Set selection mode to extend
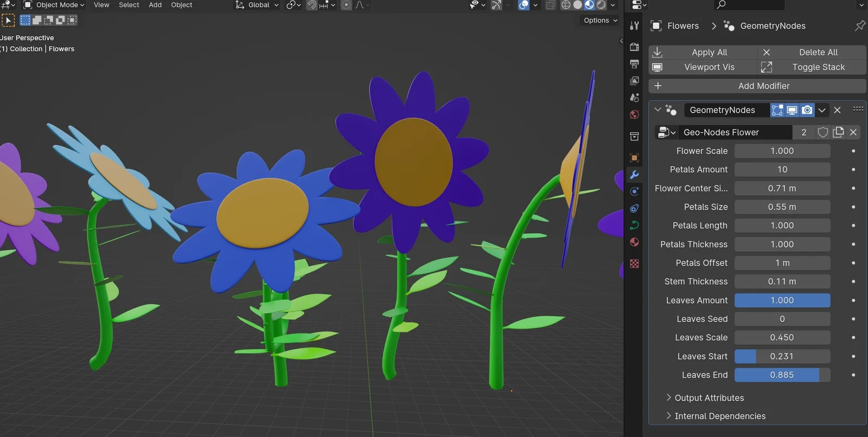 click(37, 20)
